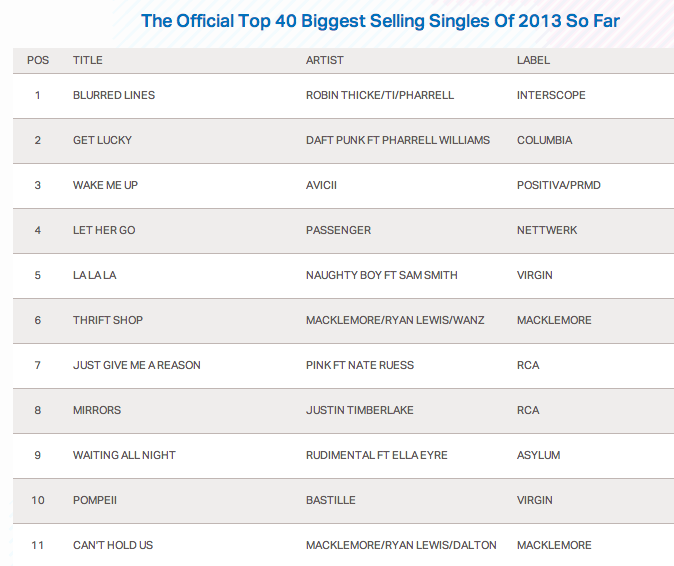The image size is (674, 566).
Task: Click the LABEL column header
Action: click(533, 60)
